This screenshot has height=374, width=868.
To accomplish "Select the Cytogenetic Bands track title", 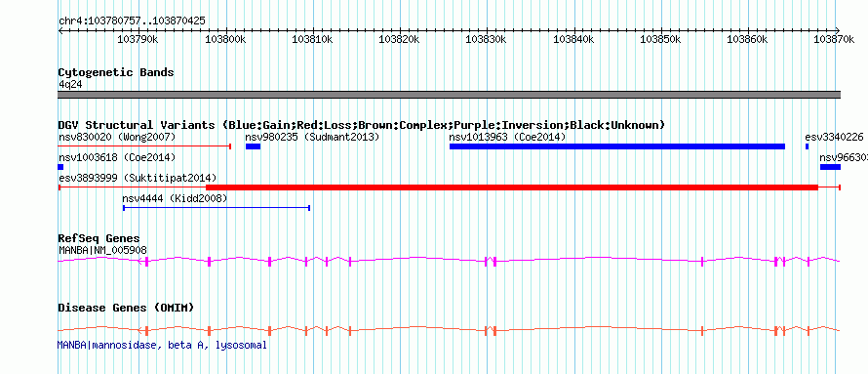I will click(116, 72).
